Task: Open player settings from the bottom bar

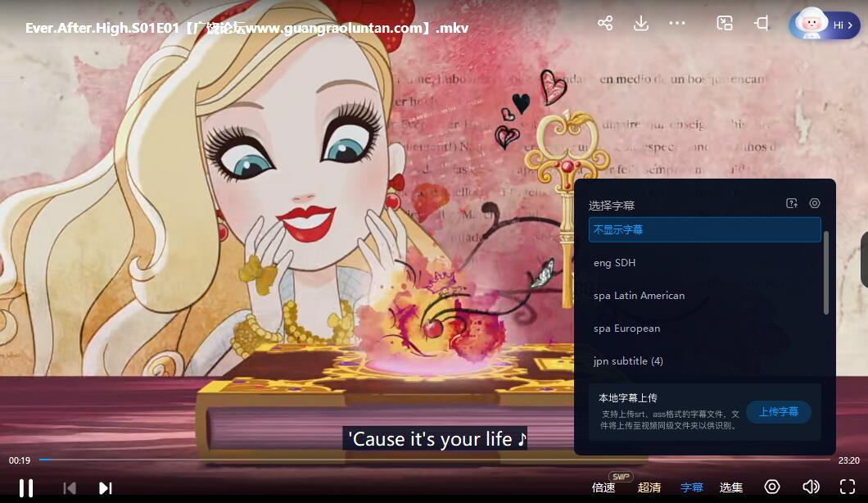Action: [772, 487]
